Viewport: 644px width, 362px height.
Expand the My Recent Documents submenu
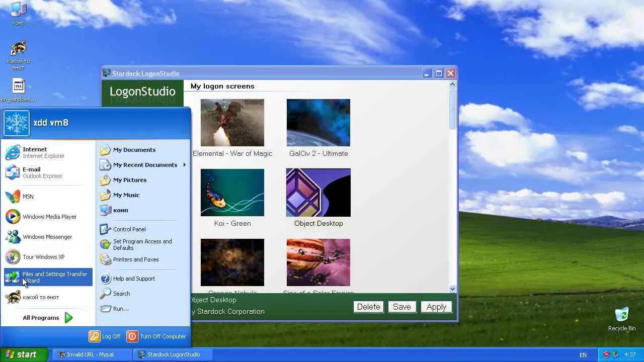(143, 165)
